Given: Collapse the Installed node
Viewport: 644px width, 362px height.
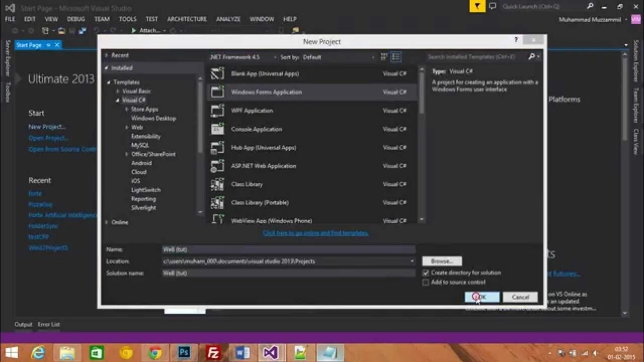Looking at the screenshot, I should click(x=106, y=68).
